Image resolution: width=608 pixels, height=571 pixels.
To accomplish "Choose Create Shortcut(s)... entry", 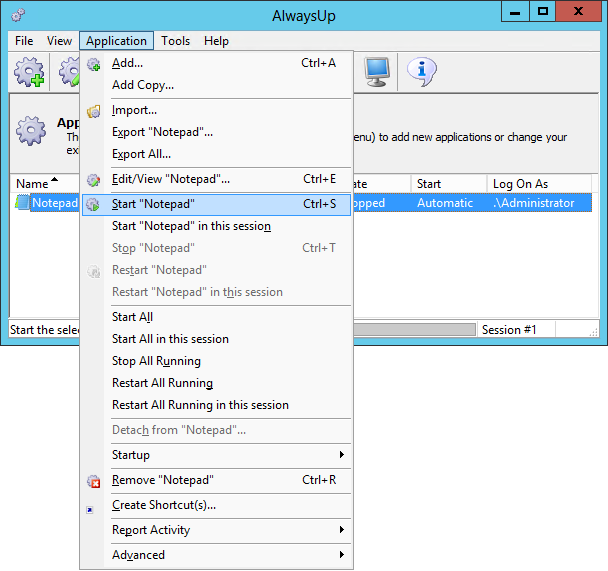I will (x=216, y=505).
